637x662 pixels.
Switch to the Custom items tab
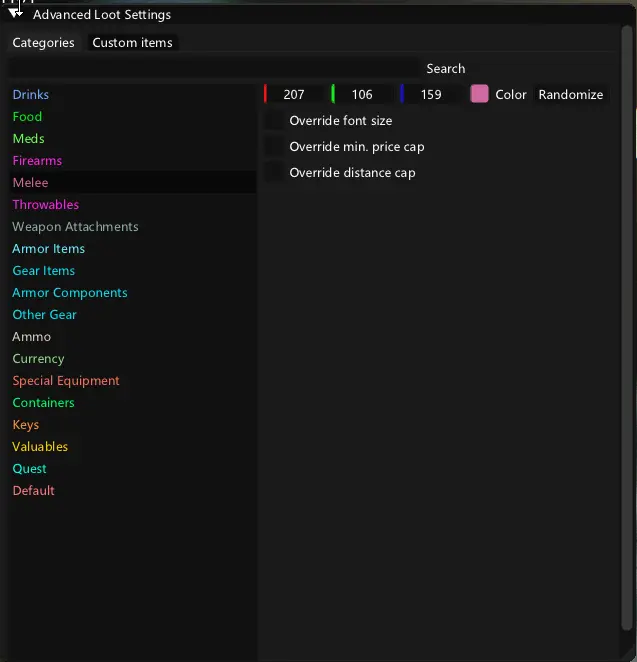(132, 43)
